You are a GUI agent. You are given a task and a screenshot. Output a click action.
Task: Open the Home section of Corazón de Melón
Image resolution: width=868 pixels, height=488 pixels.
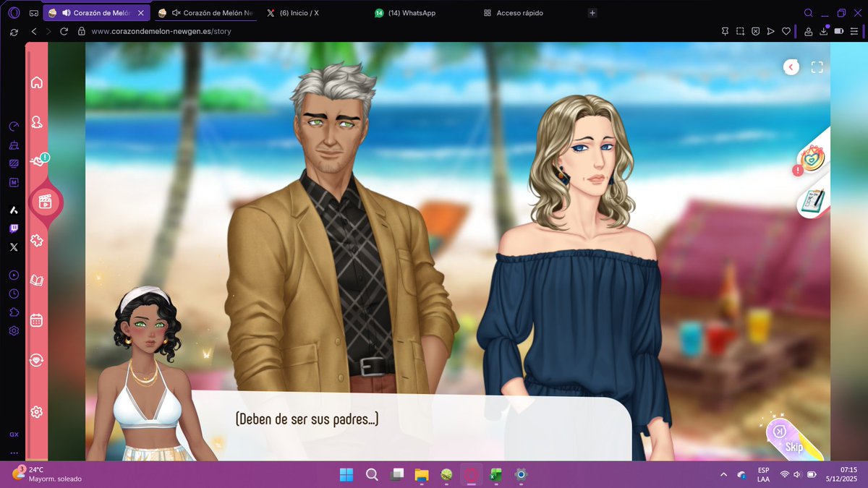[36, 82]
